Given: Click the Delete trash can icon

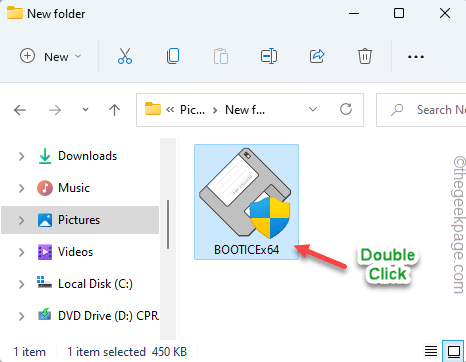Looking at the screenshot, I should [x=365, y=56].
